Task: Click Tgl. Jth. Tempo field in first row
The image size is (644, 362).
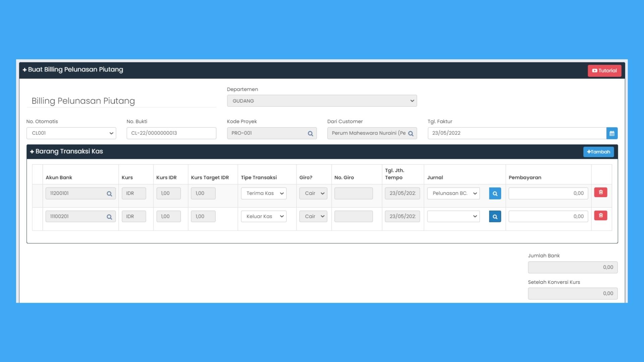Action: pyautogui.click(x=402, y=193)
